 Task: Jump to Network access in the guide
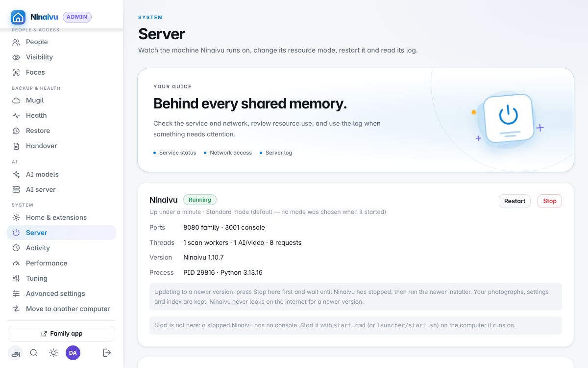click(x=228, y=153)
